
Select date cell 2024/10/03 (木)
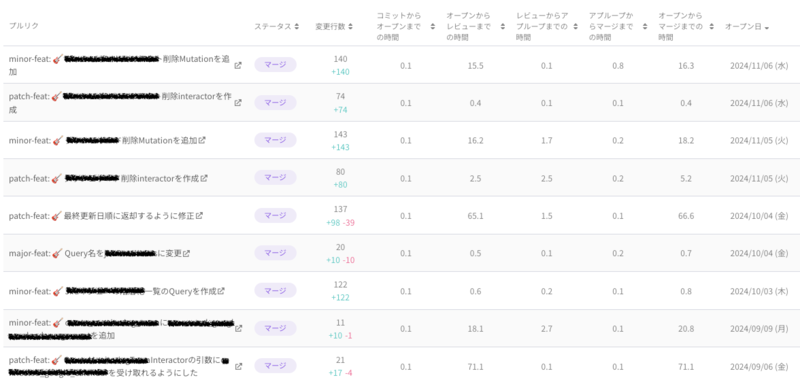tap(759, 292)
